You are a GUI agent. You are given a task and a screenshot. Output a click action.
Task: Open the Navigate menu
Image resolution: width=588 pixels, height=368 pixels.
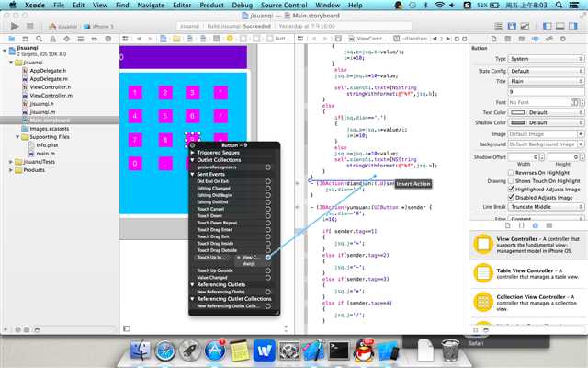[151, 5]
